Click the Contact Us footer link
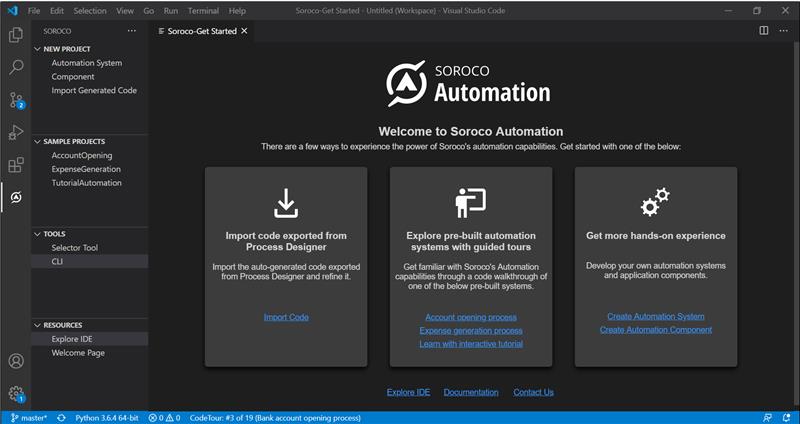The height and width of the screenshot is (424, 800). click(x=533, y=392)
